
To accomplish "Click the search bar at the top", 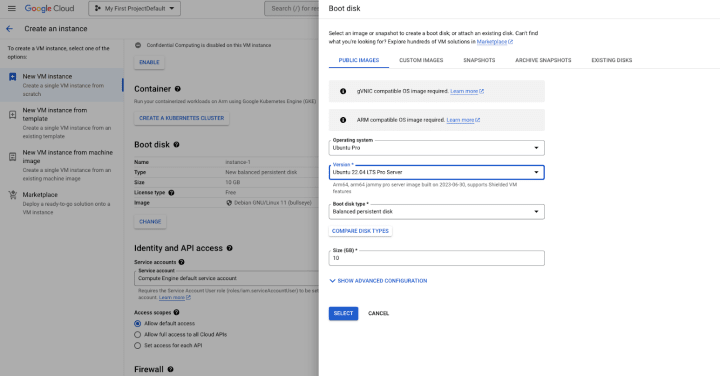I will [x=292, y=8].
